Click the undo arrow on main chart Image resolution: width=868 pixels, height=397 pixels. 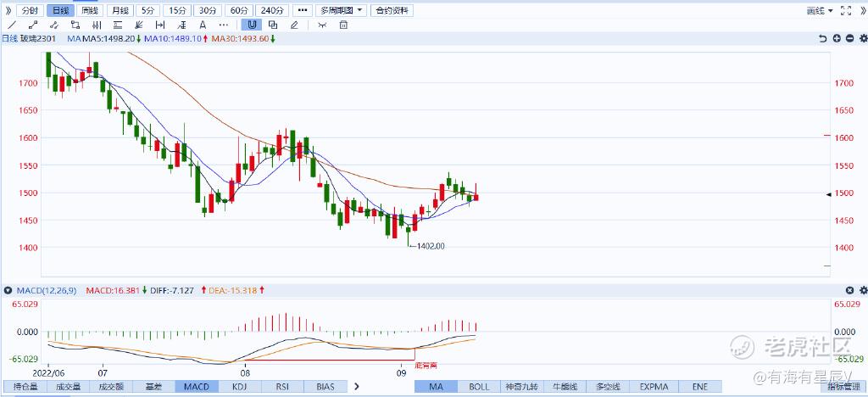822,38
